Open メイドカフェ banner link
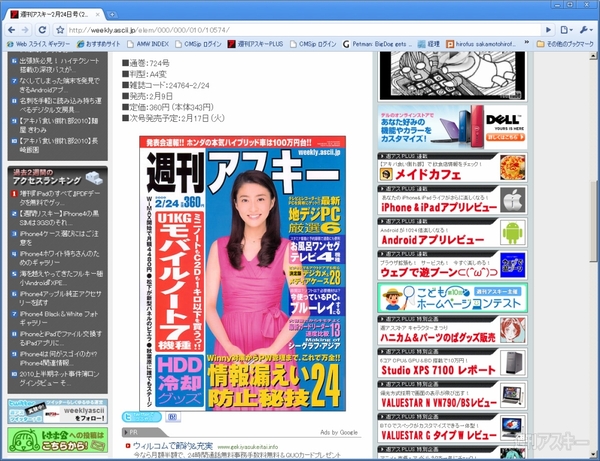This screenshot has width=600, height=461. (x=452, y=167)
